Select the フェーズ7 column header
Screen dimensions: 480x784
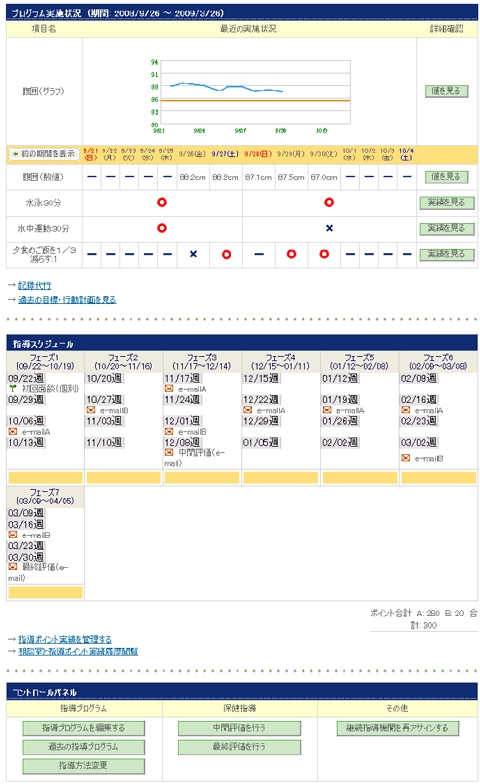tap(45, 496)
